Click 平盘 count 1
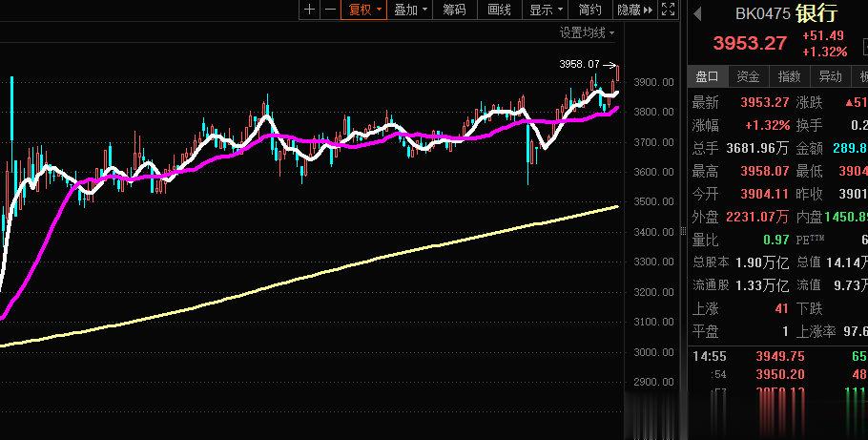 (x=785, y=332)
